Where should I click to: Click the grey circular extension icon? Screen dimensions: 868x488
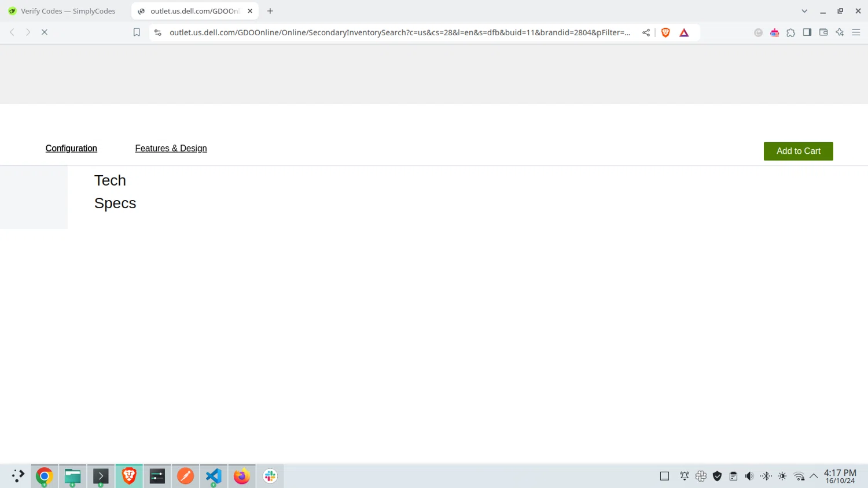(x=758, y=32)
